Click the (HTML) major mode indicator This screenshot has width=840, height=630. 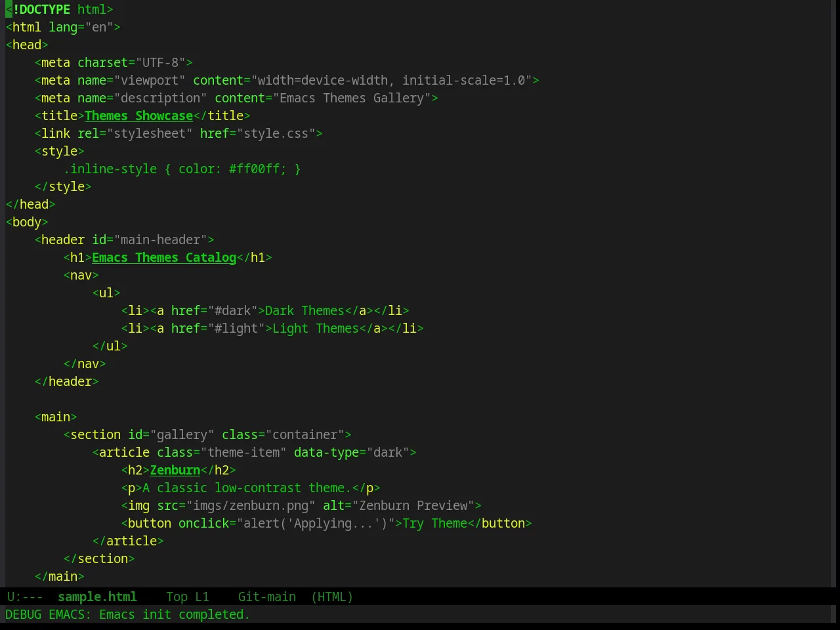tap(332, 597)
